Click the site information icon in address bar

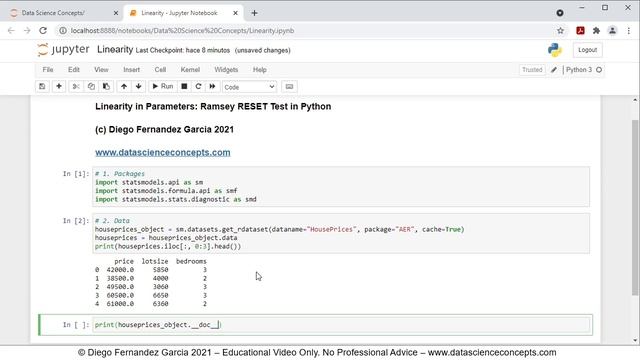pos(62,31)
